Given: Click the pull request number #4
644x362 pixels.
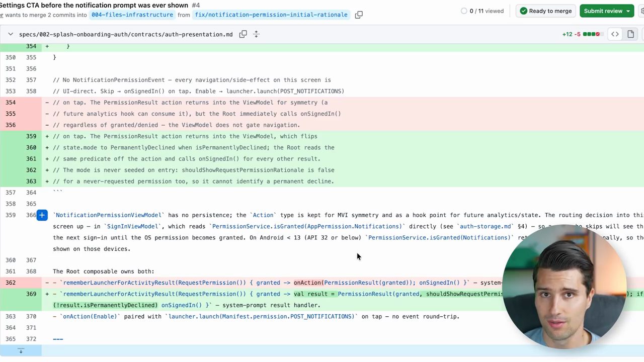Looking at the screenshot, I should [x=196, y=5].
